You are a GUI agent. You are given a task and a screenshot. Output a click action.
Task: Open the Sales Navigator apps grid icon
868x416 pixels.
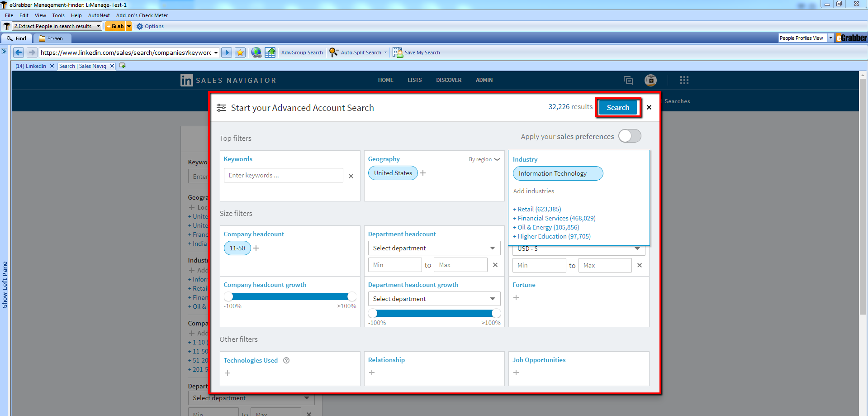click(x=684, y=80)
